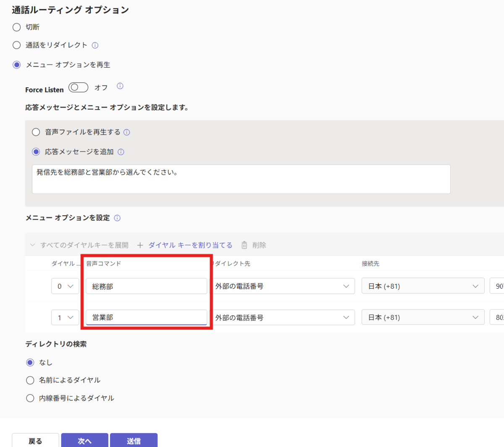
Task: Open info icon next to 音声ファイルを再生する
Action: click(x=127, y=132)
